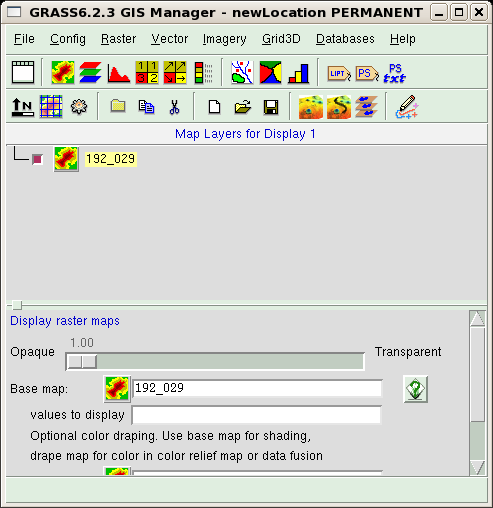The height and width of the screenshot is (508, 493).
Task: Click the pane divider sash handle
Action: [x=17, y=305]
